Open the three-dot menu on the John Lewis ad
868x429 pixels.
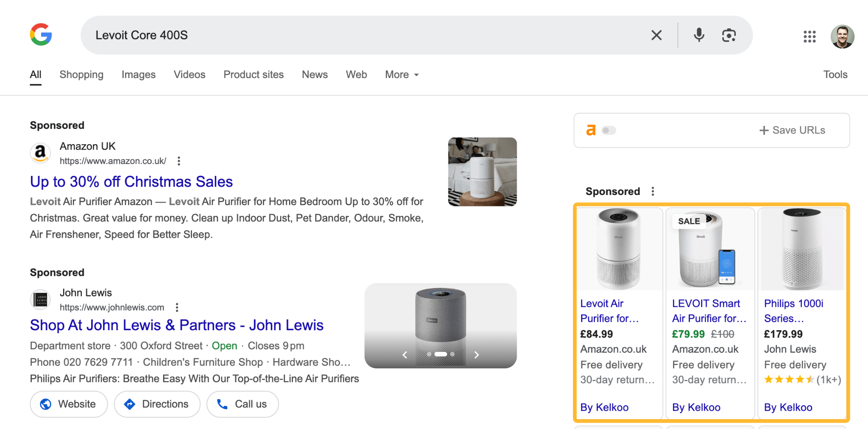177,307
